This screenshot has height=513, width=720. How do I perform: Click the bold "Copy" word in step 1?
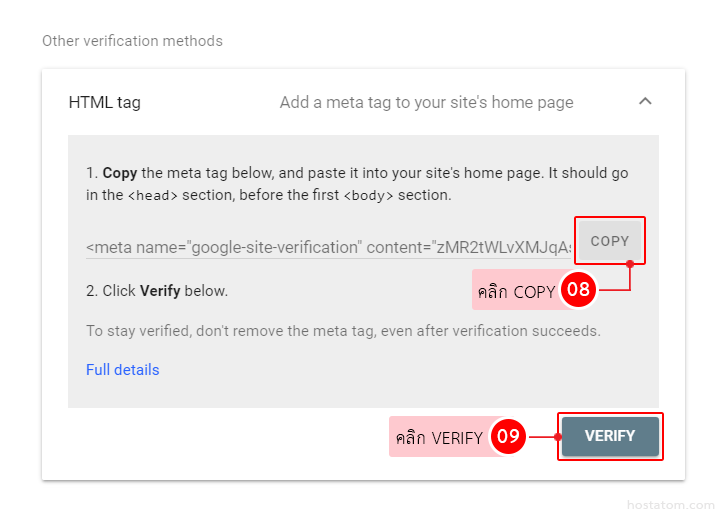(x=120, y=173)
